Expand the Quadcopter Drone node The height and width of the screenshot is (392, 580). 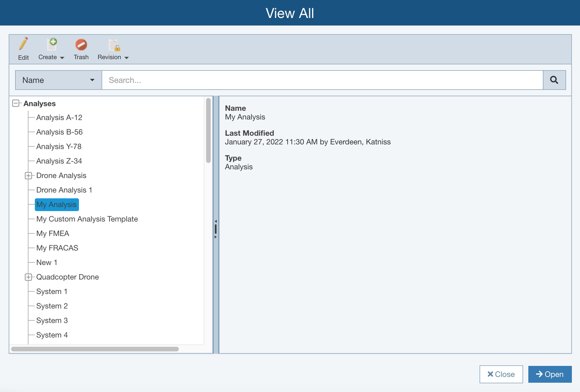coord(28,277)
